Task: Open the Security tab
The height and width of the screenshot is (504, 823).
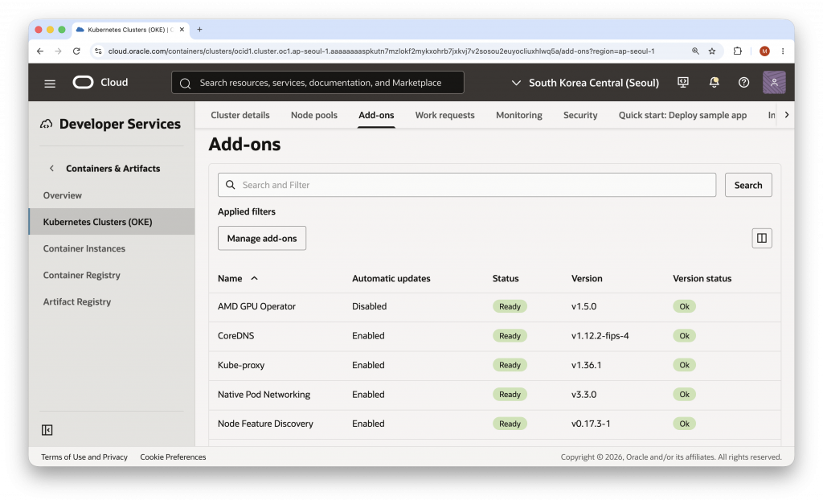Action: click(580, 115)
